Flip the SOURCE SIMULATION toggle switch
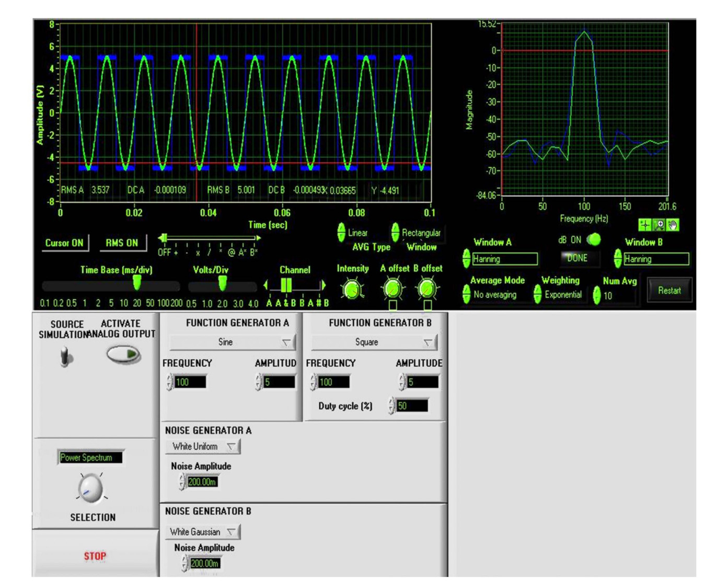Screen dimensions: 728x588 65,357
